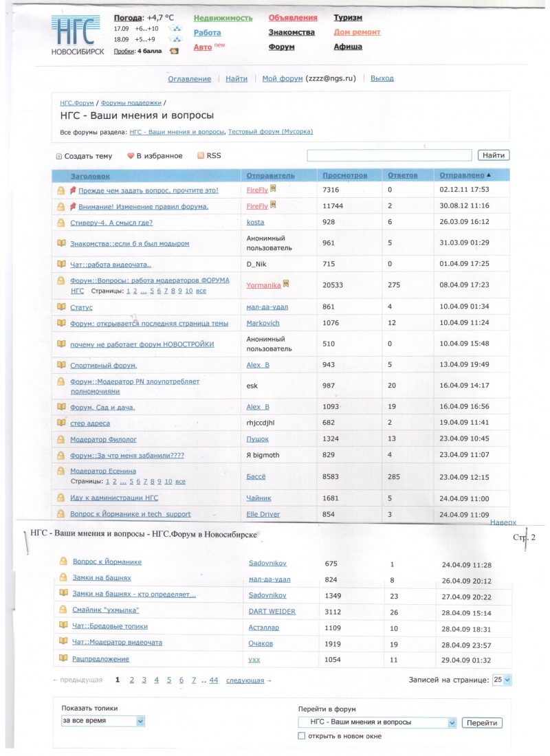The width and height of the screenshot is (550, 756).
Task: Click the RSS feed icon
Action: [201, 156]
